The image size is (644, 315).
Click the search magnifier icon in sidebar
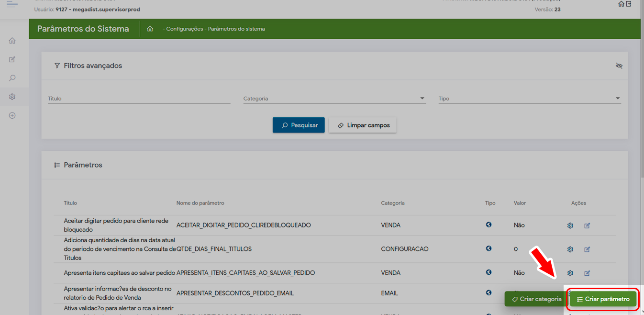click(12, 78)
